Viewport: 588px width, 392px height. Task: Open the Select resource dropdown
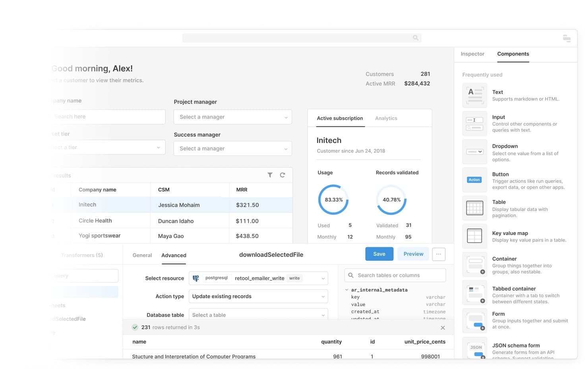point(258,278)
